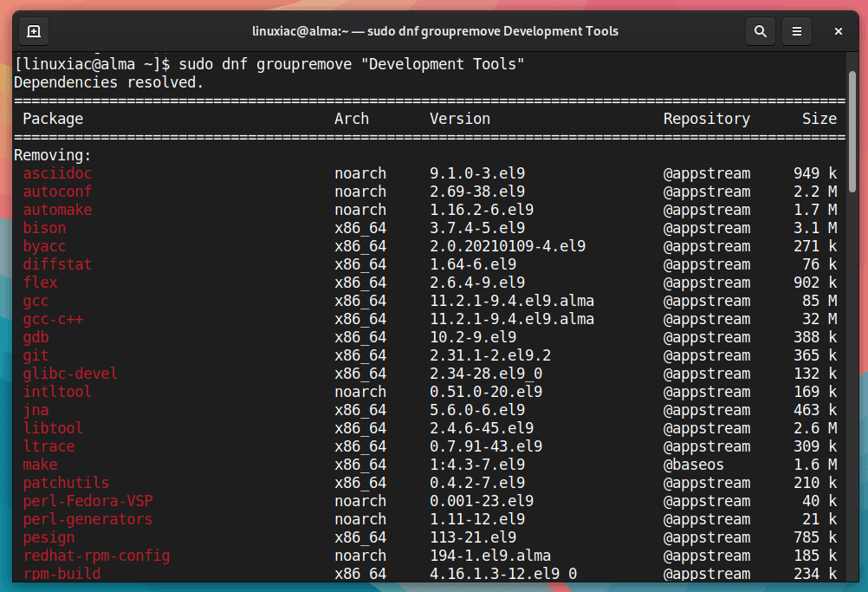Open the terminal search tool
The image size is (868, 592).
click(760, 31)
